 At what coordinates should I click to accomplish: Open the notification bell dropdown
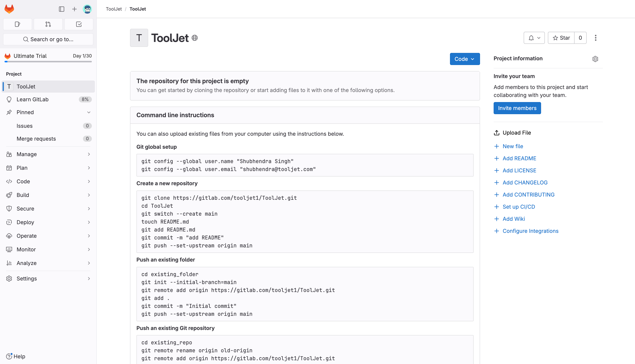[534, 38]
